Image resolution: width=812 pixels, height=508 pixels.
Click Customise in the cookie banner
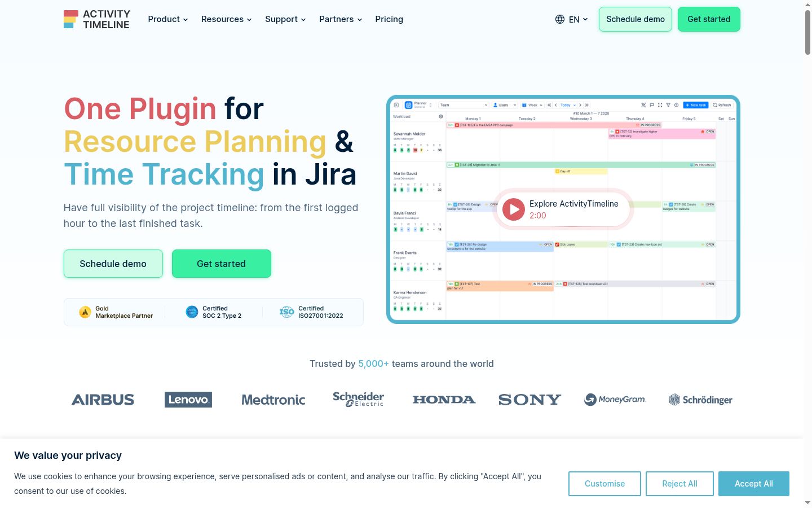tap(604, 484)
